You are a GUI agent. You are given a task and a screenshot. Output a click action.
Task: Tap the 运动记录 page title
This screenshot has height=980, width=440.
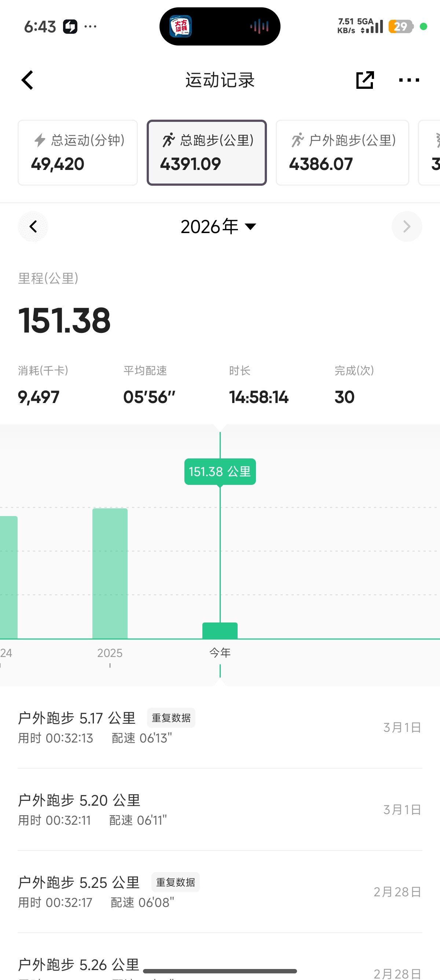(220, 80)
